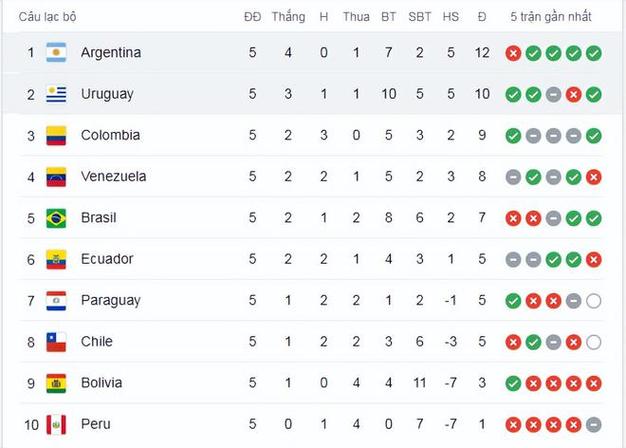626x448 pixels.
Task: Click the Ecuador flag icon
Action: pyautogui.click(x=56, y=259)
